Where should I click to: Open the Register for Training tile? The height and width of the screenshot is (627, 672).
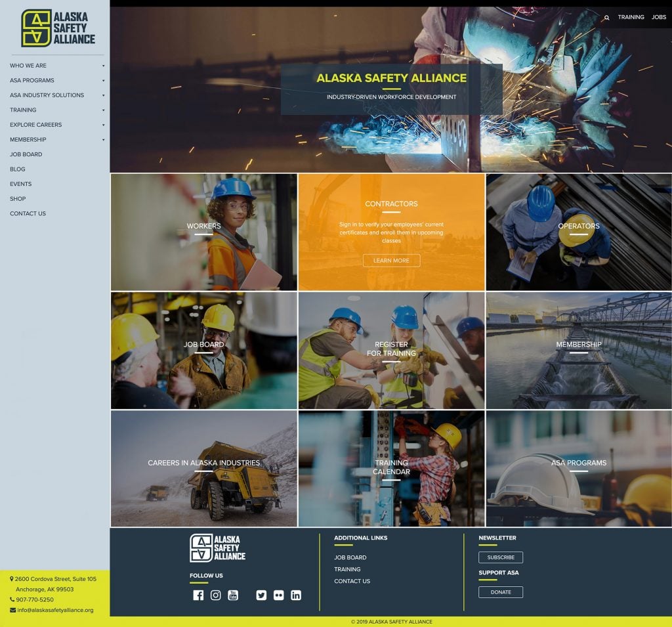pos(391,351)
